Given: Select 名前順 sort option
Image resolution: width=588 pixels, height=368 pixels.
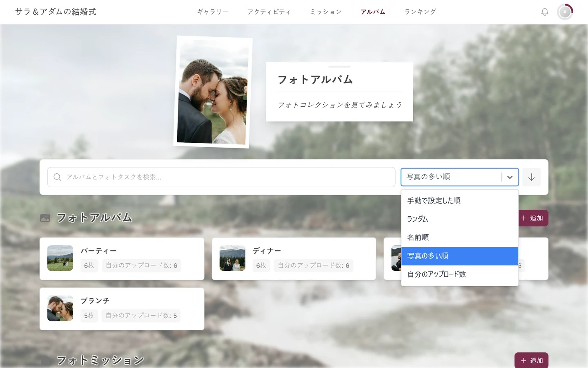Looking at the screenshot, I should coord(460,238).
